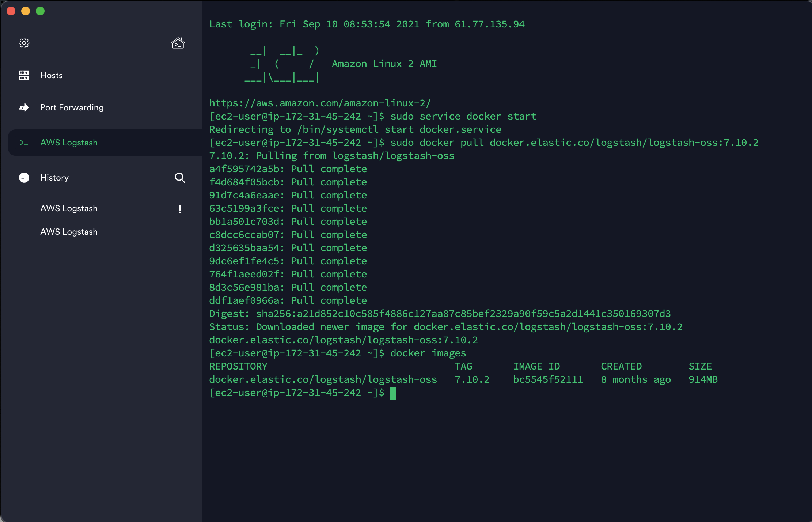This screenshot has width=812, height=522.
Task: Open second AWS Logstash history entry
Action: pyautogui.click(x=69, y=232)
